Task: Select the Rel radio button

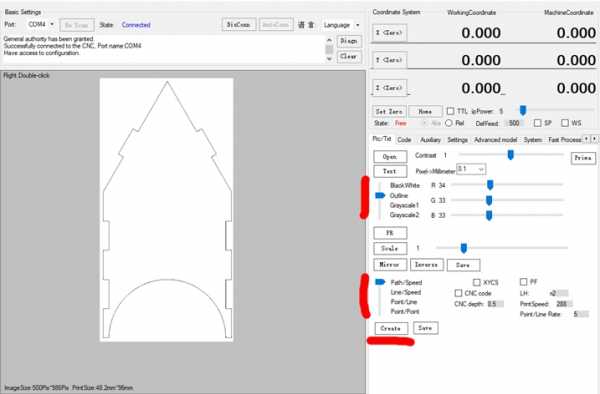Action: 449,123
